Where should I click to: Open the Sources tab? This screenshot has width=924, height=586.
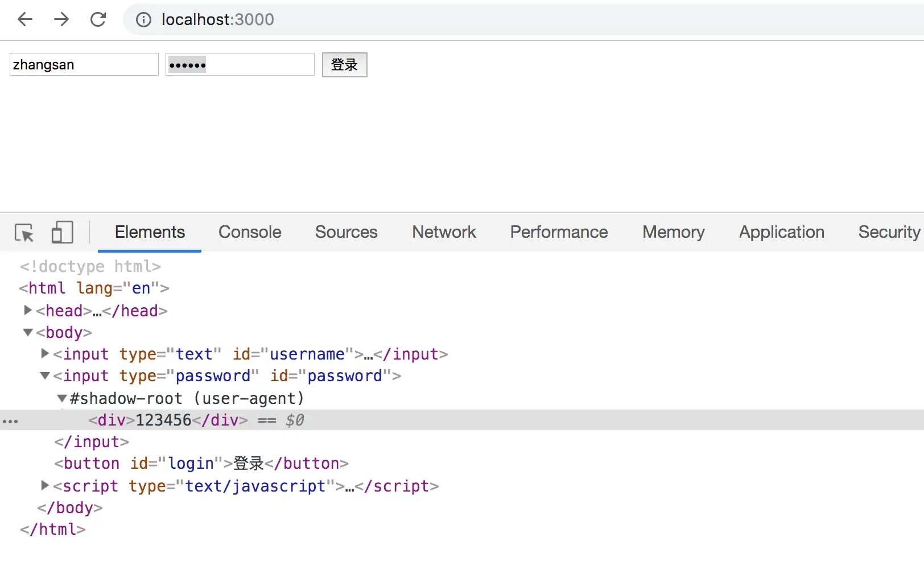pos(346,232)
